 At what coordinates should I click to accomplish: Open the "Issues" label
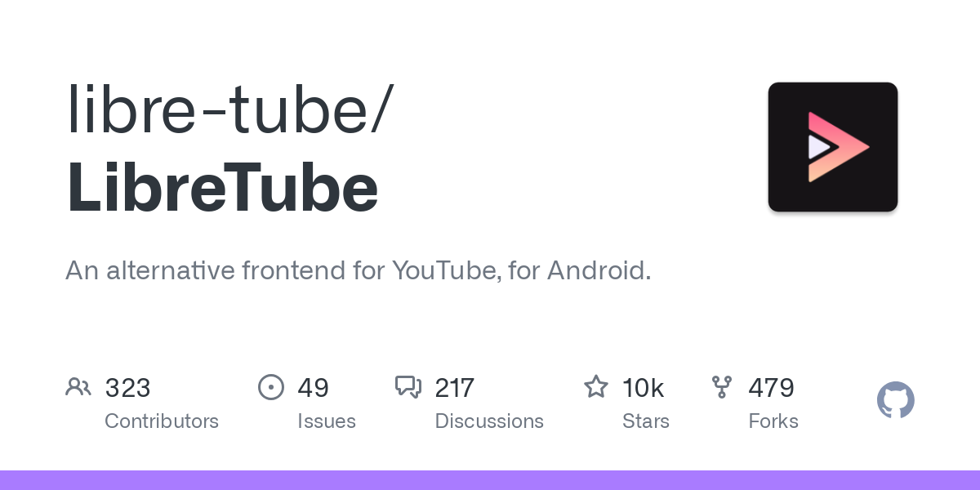point(327,421)
